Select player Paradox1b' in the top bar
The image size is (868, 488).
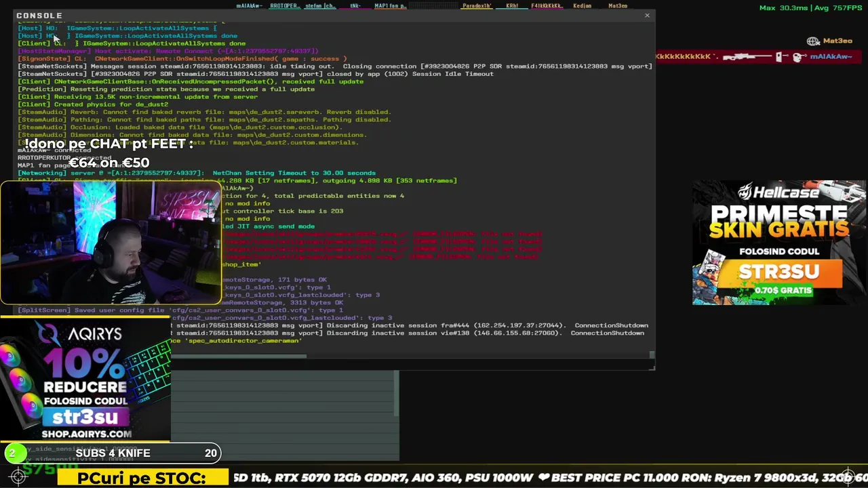(x=477, y=5)
